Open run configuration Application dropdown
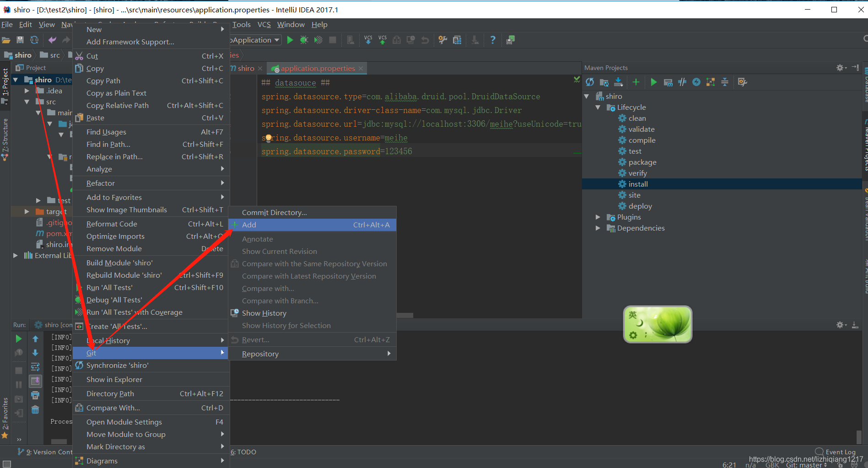 [x=255, y=40]
